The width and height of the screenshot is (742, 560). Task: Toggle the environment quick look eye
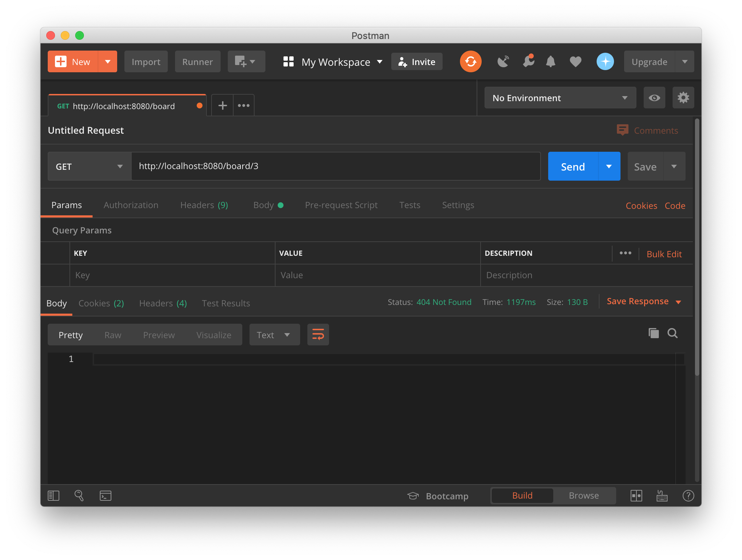(654, 98)
